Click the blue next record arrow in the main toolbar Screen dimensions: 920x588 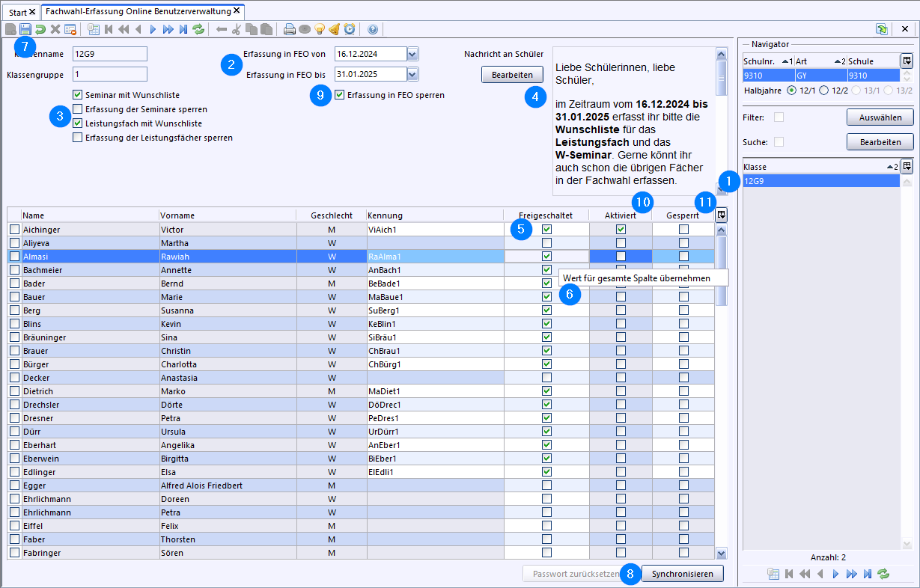153,30
